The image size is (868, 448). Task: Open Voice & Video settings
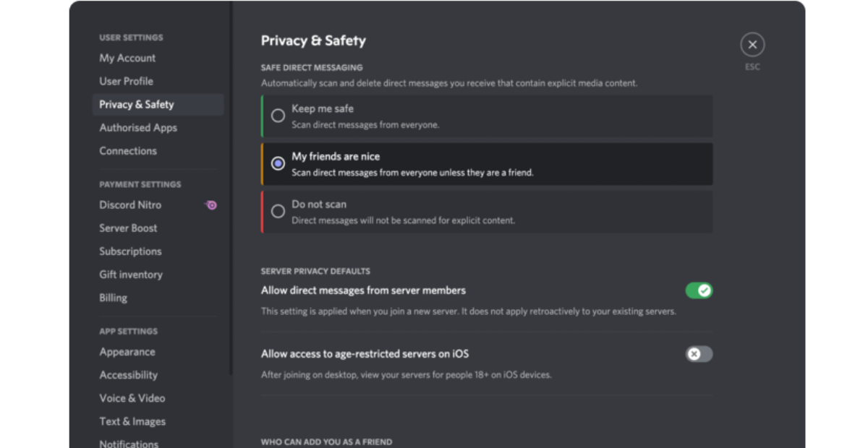click(x=132, y=398)
